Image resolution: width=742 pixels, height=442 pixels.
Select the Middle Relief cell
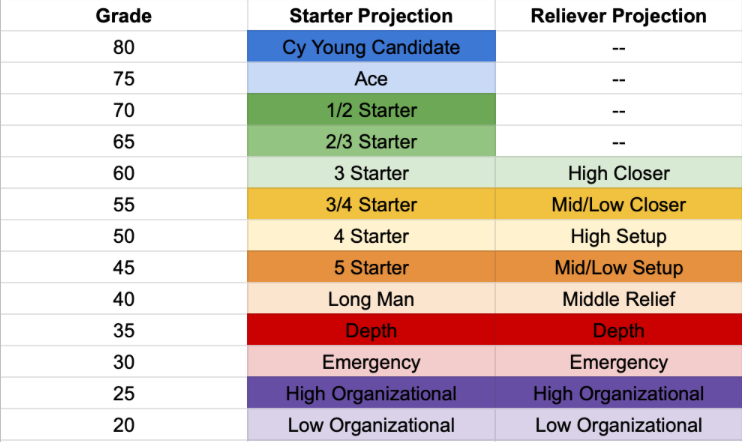[x=618, y=299]
